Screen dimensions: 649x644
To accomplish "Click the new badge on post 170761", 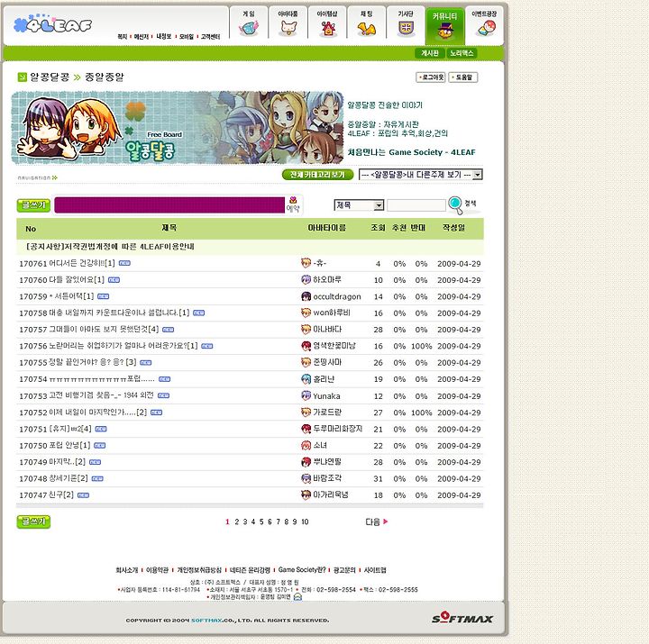I will (x=124, y=263).
